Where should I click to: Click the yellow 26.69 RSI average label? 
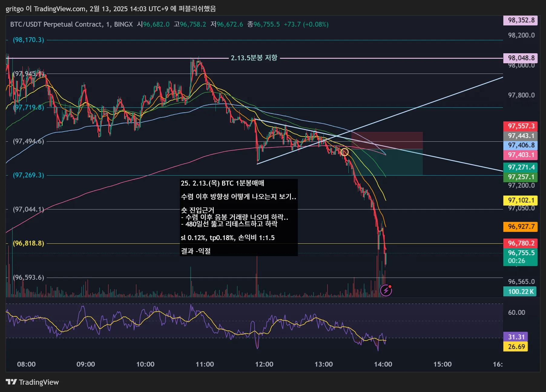coord(515,347)
